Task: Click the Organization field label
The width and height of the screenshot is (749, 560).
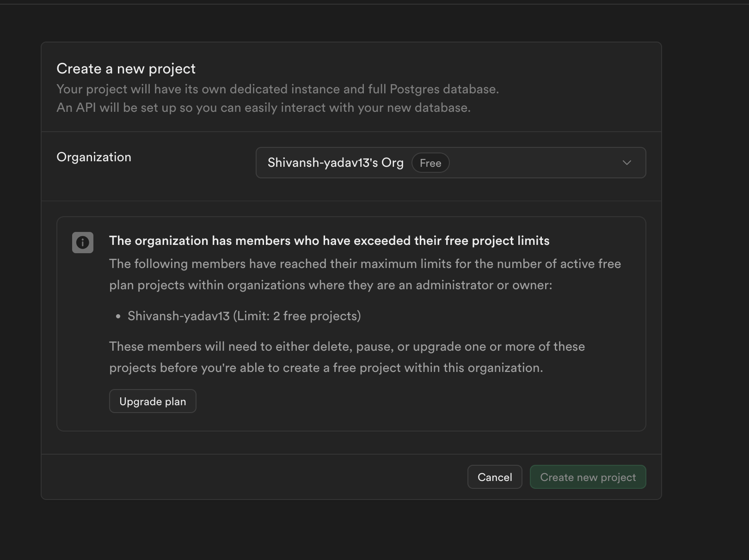Action: (x=94, y=157)
